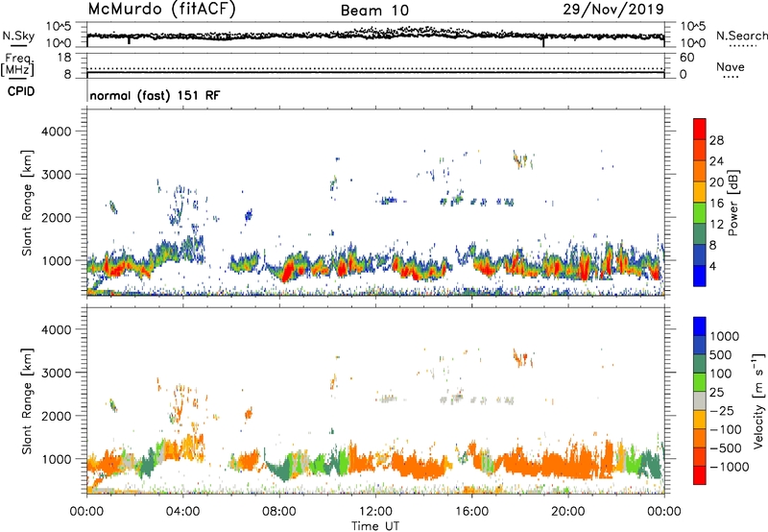Click the '12:00' time tick label
Viewport: 768px width, 532px height.
click(x=375, y=512)
